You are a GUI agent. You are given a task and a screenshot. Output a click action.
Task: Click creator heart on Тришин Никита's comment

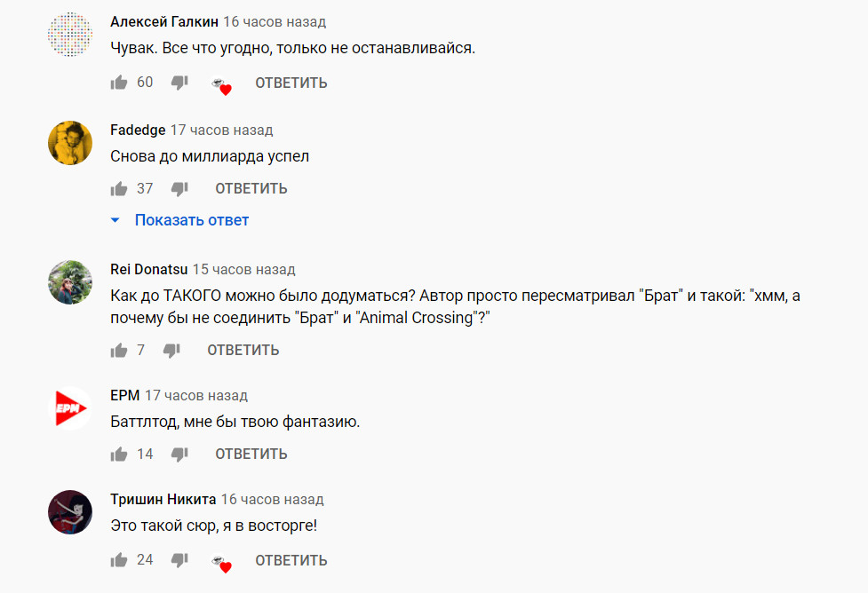221,564
